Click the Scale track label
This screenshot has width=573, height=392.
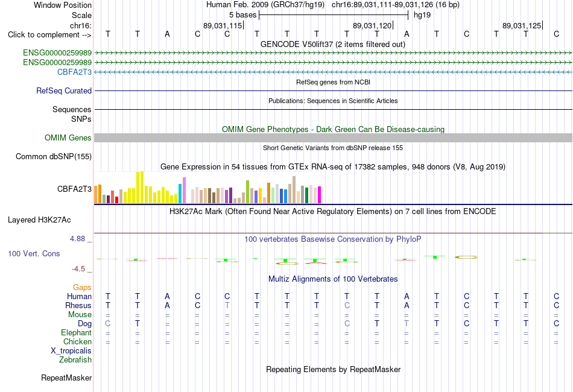pos(81,15)
